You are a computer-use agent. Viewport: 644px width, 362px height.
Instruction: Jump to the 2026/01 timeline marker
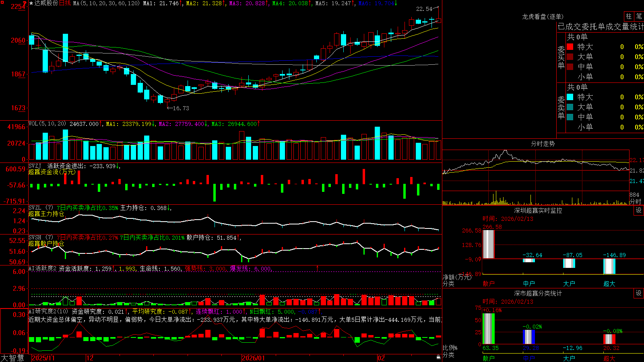coord(254,358)
